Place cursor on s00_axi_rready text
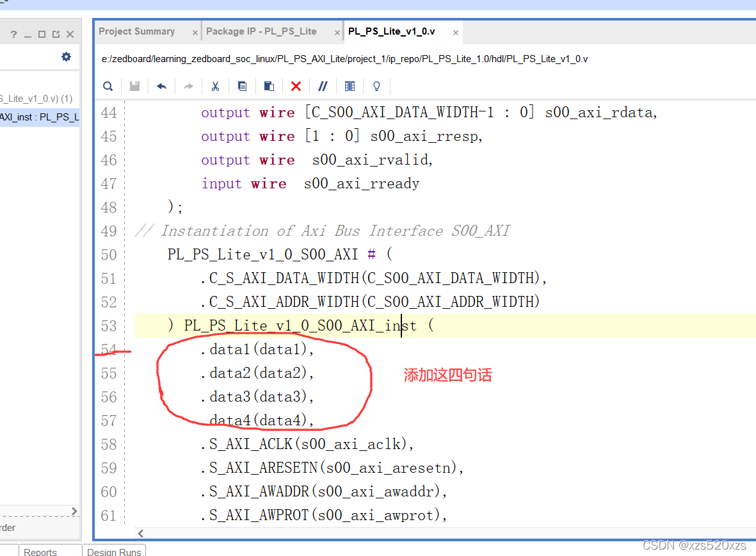 point(362,184)
